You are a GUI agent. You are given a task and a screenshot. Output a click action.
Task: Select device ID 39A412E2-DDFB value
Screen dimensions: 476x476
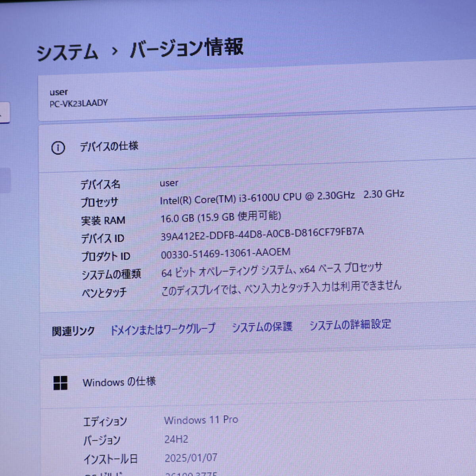(x=262, y=234)
